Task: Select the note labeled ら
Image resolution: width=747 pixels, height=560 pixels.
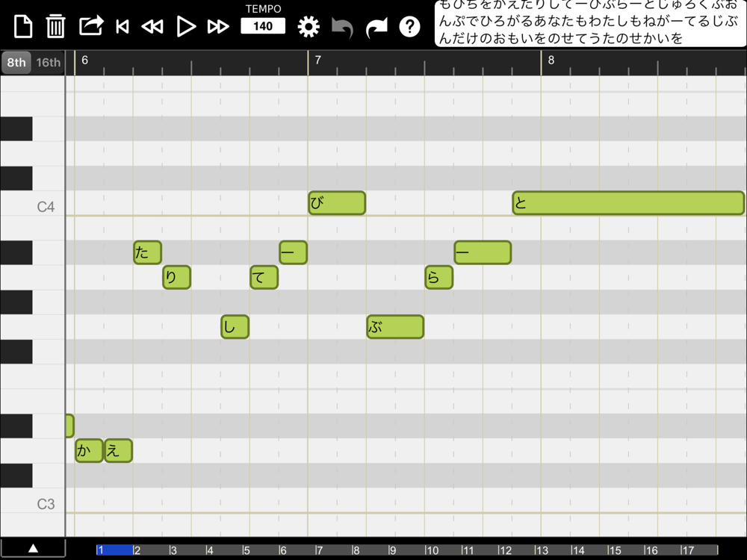Action: pyautogui.click(x=438, y=277)
